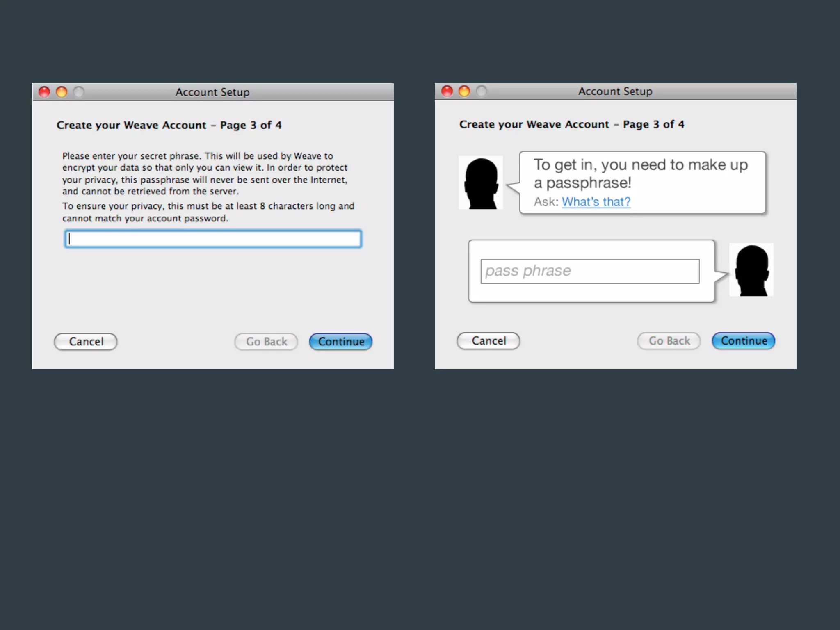Open the "What's that?" link
The image size is (840, 630).
[596, 202]
